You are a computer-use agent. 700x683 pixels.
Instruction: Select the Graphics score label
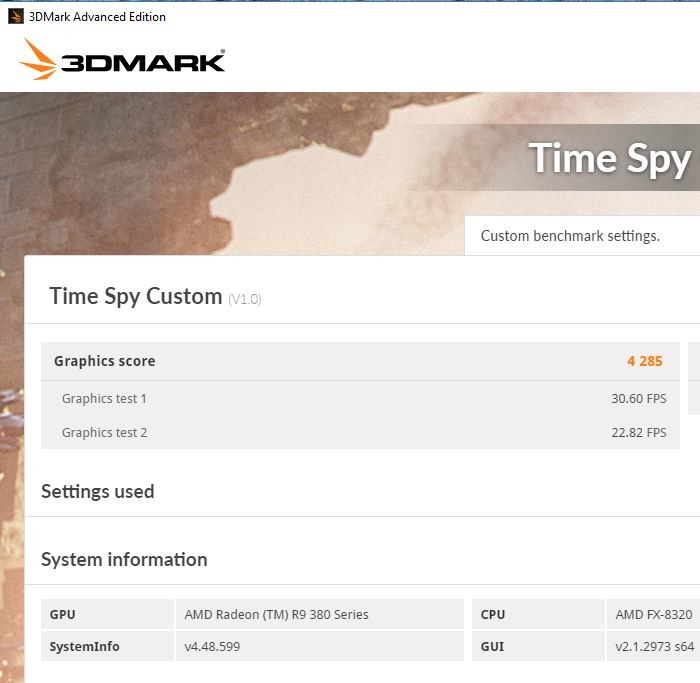coord(104,361)
